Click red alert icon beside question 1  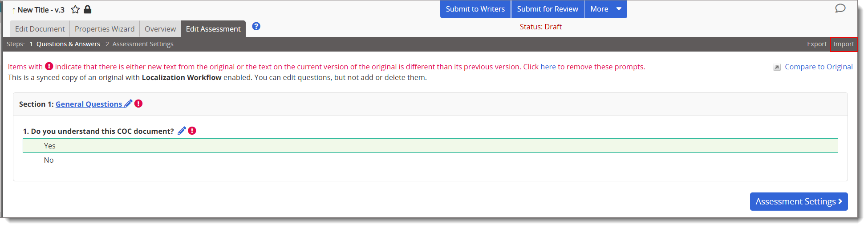tap(192, 131)
